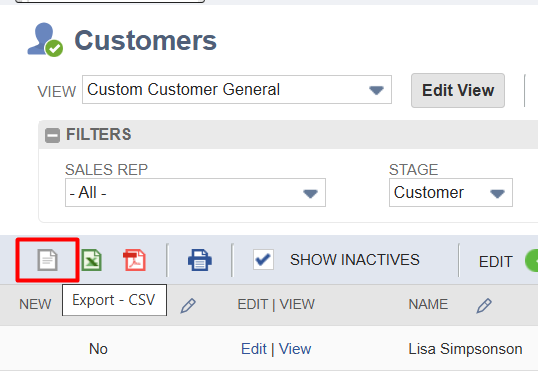The image size is (538, 387).
Task: Export the list as CSV
Action: click(x=47, y=260)
